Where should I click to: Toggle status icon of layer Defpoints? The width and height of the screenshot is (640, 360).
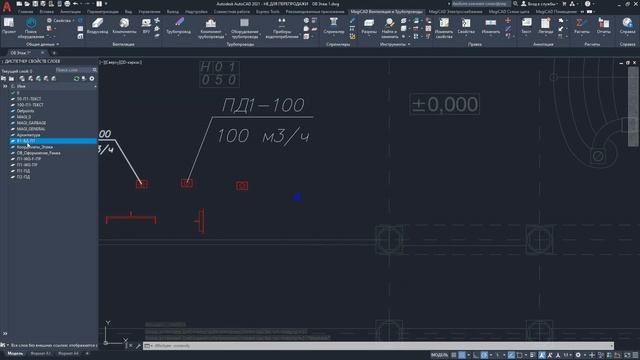tap(13, 111)
